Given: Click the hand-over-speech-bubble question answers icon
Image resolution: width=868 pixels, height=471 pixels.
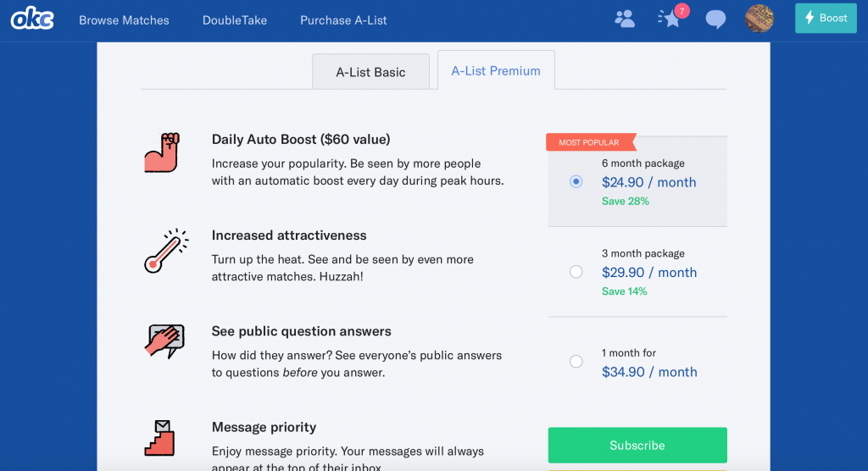Looking at the screenshot, I should coord(164,341).
